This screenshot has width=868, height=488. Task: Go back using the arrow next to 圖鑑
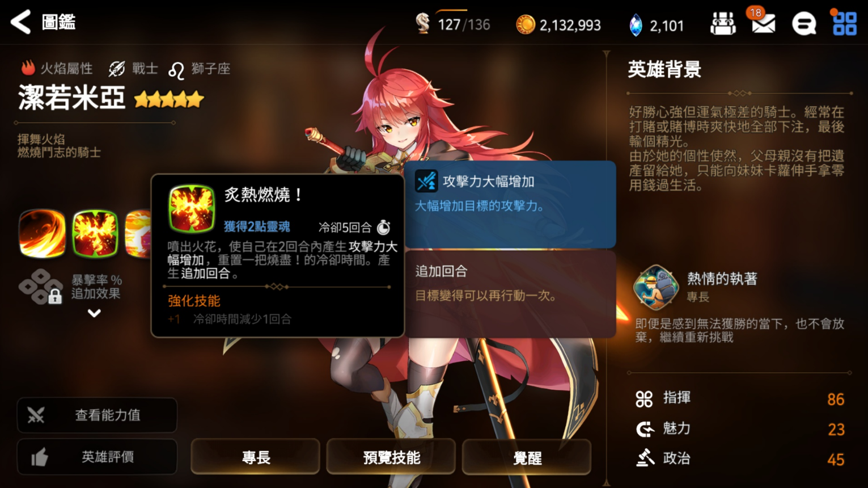[x=20, y=23]
